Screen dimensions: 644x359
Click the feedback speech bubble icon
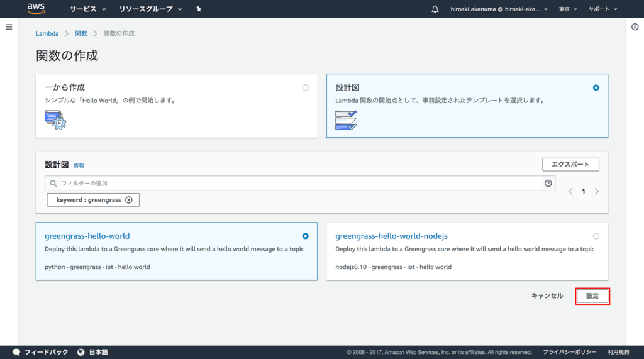(16, 352)
